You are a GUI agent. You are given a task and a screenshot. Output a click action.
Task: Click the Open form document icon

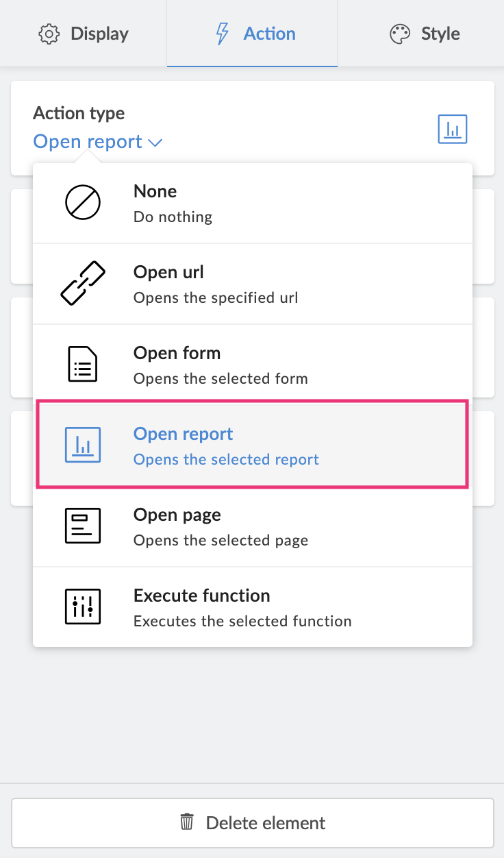click(x=83, y=364)
